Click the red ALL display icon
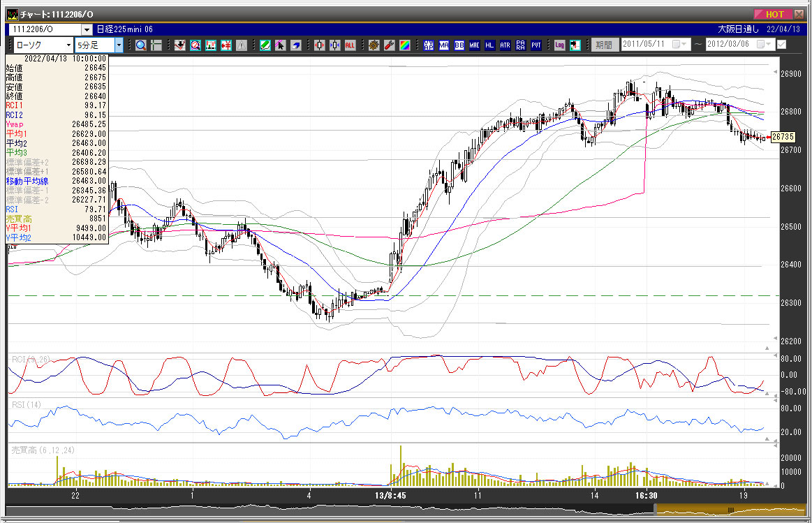Image resolution: width=812 pixels, height=523 pixels. [x=350, y=45]
